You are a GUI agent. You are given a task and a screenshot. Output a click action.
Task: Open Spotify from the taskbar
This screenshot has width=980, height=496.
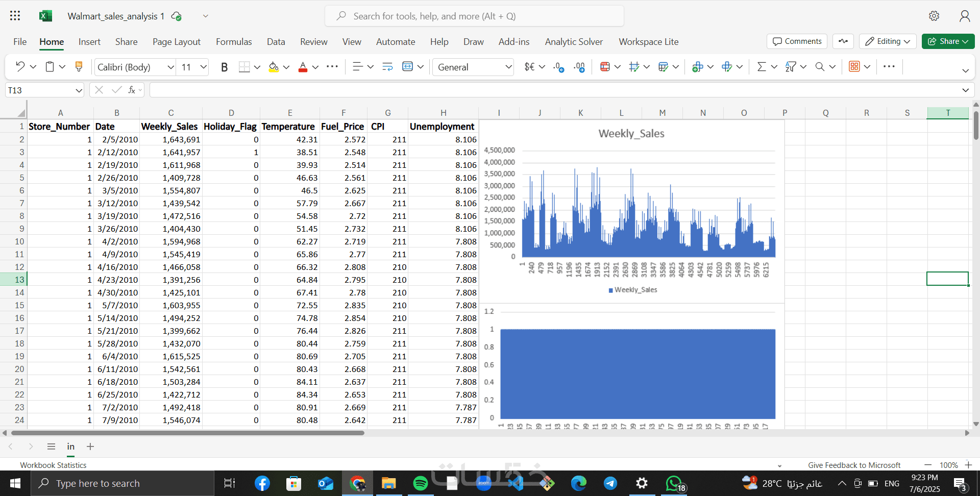point(420,483)
